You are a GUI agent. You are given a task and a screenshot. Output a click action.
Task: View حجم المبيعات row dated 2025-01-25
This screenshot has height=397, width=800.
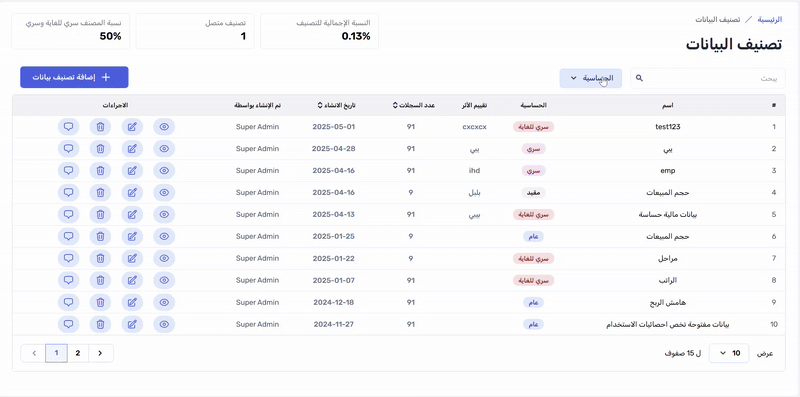click(164, 236)
